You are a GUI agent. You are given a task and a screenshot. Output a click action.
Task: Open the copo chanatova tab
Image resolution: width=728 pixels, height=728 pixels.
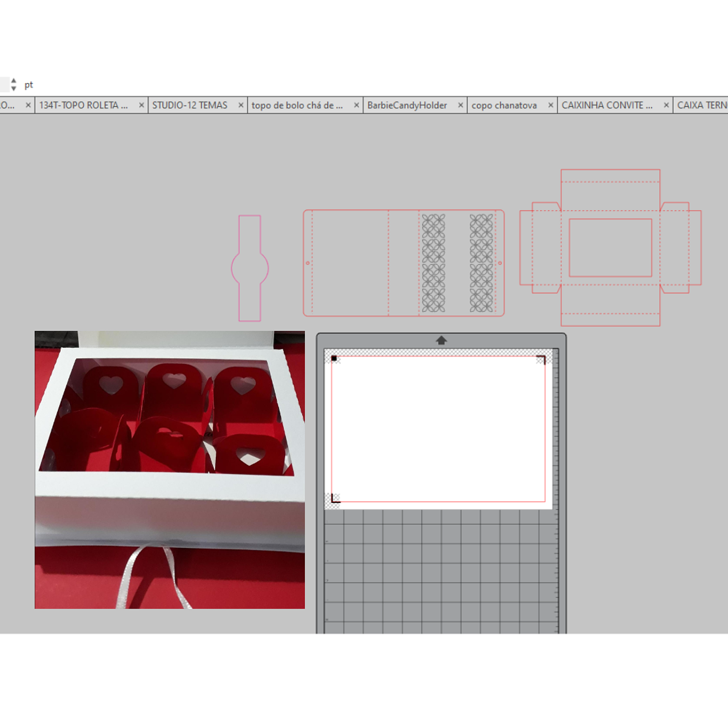pyautogui.click(x=504, y=105)
